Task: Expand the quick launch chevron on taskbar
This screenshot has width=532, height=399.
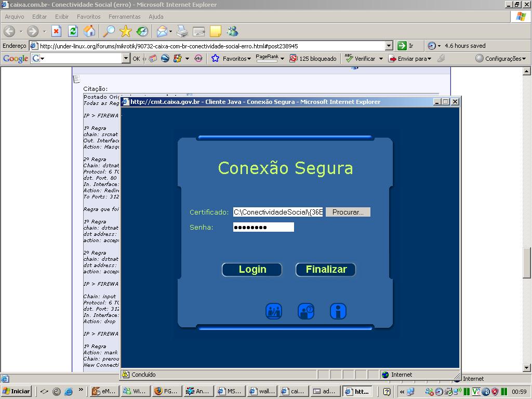Action: pos(81,390)
